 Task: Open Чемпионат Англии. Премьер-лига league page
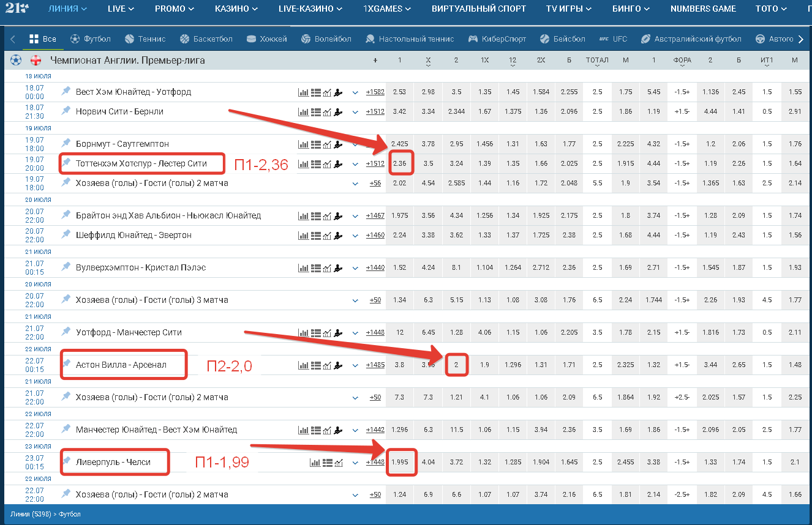click(127, 61)
